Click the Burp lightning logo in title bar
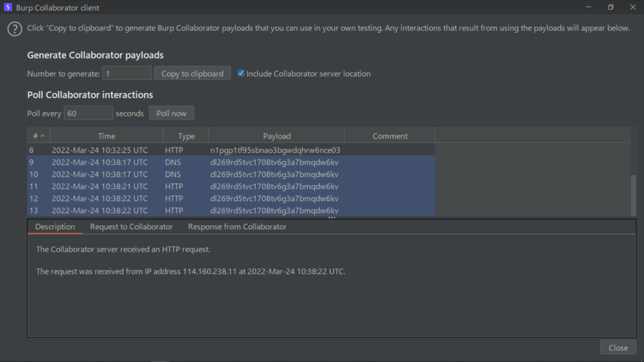Viewport: 644px width, 362px height. pyautogui.click(x=8, y=8)
